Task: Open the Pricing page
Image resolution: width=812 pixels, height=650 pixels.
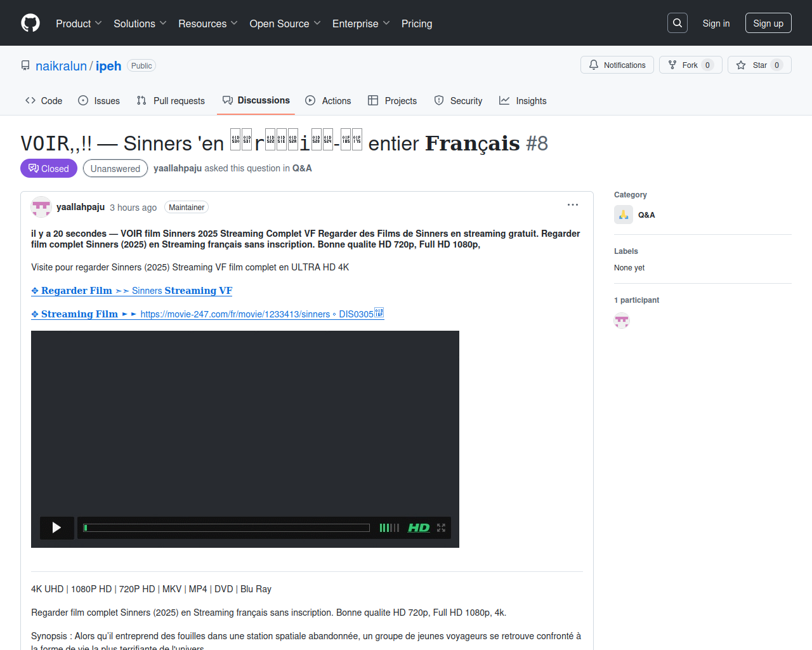Action: click(x=417, y=23)
